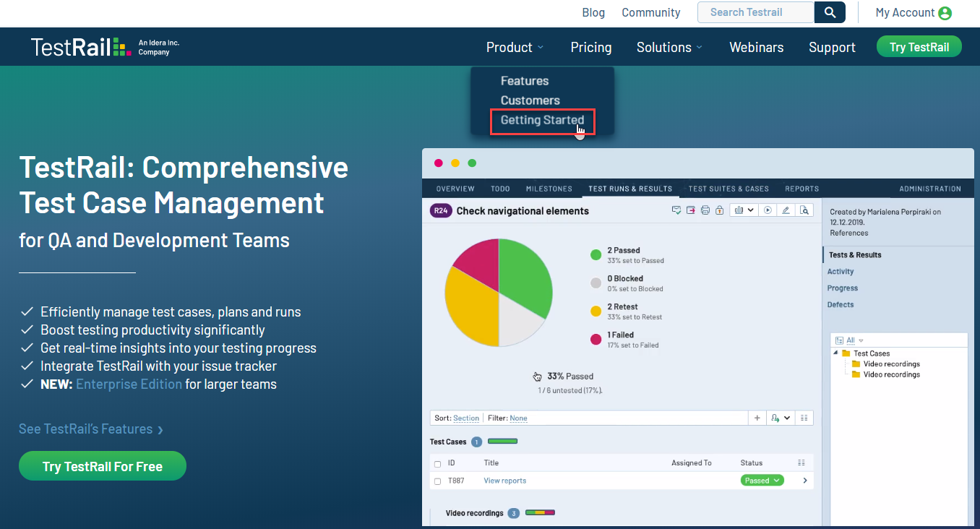Open the Passed status dropdown

762,481
